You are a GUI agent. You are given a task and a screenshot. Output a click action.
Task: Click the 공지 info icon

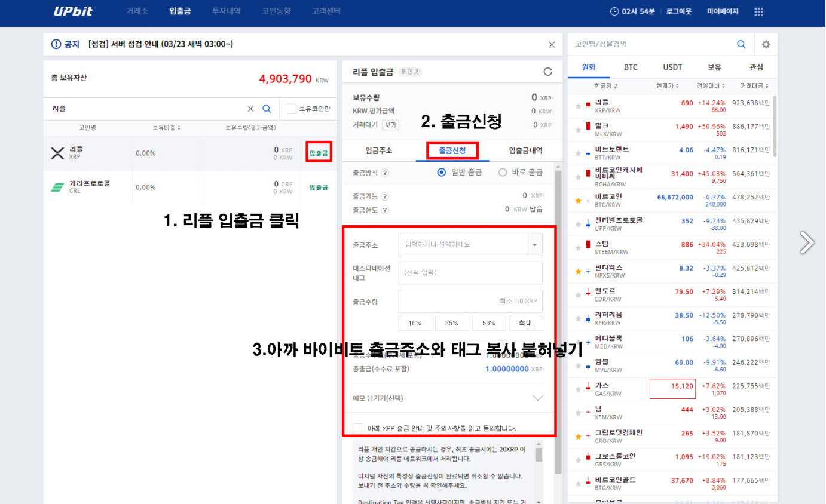[56, 44]
